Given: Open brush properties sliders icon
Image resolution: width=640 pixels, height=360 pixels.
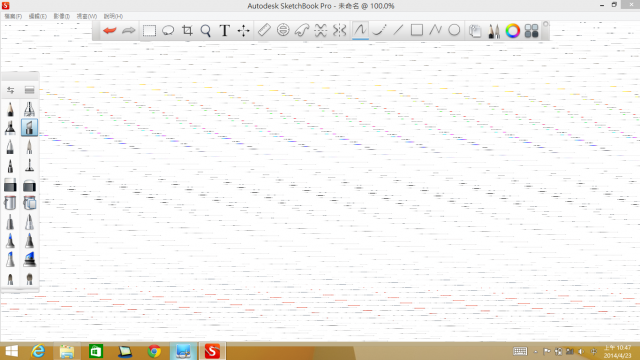Looking at the screenshot, I should coord(11,90).
